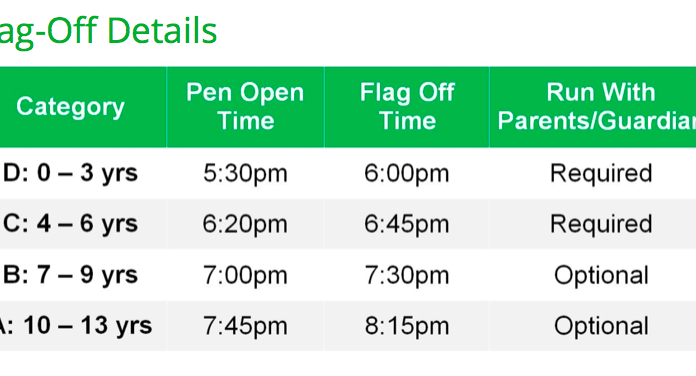The height and width of the screenshot is (376, 696).
Task: Select the A: 10 – 13 yrs cell
Action: (75, 325)
